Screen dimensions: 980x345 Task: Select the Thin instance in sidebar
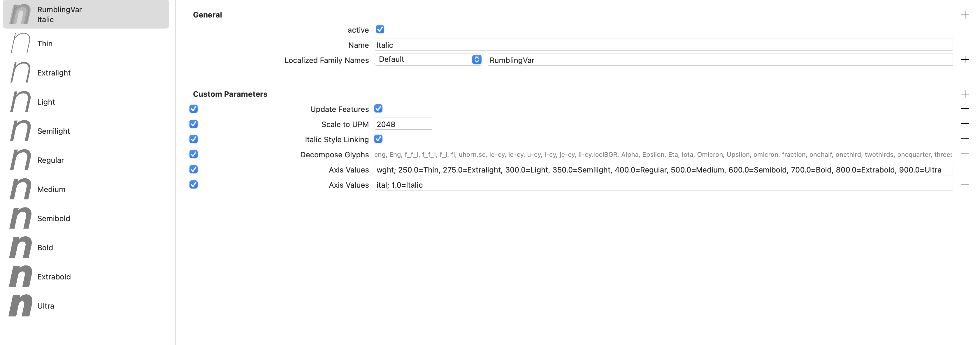(x=45, y=44)
